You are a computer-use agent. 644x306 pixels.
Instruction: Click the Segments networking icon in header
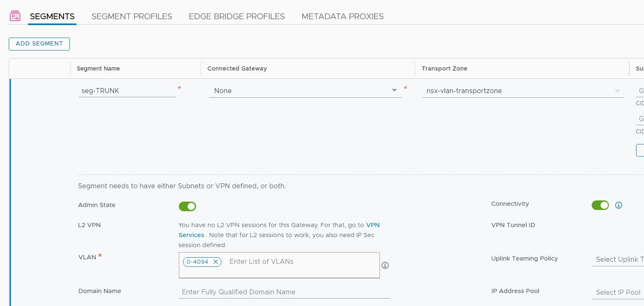click(x=15, y=16)
